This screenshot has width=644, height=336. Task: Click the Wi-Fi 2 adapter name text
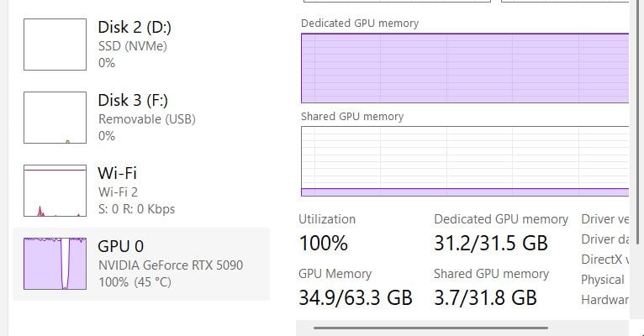[x=118, y=192]
